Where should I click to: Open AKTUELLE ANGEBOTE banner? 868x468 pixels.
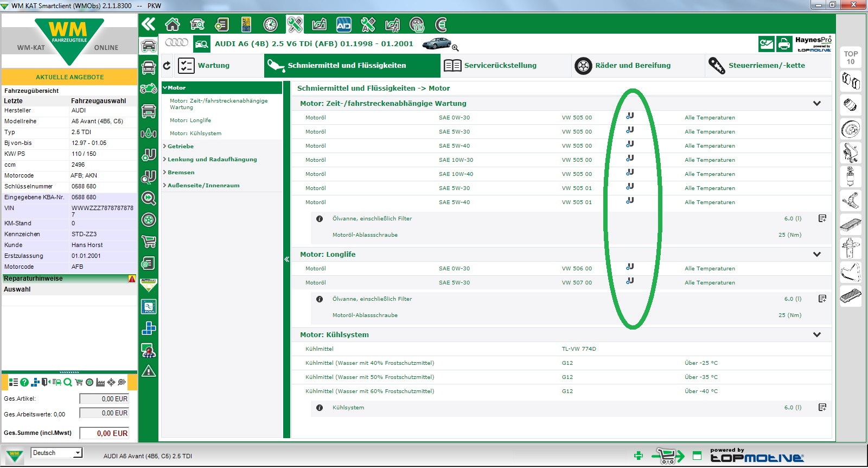[x=69, y=77]
